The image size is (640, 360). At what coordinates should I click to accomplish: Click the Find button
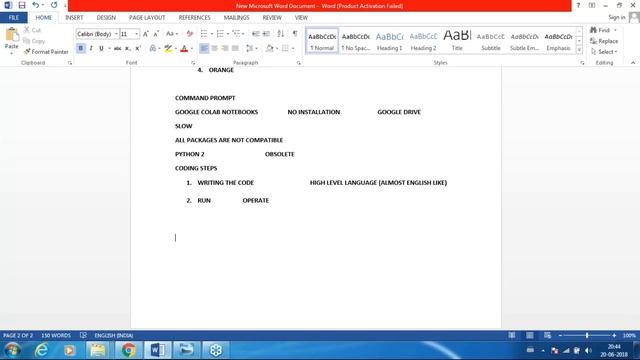601,30
